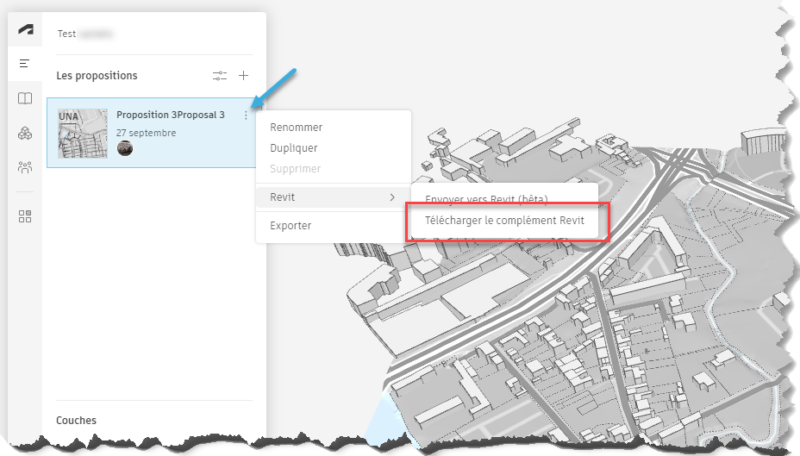Click the Proposition 3 map thumbnail

pyautogui.click(x=82, y=134)
